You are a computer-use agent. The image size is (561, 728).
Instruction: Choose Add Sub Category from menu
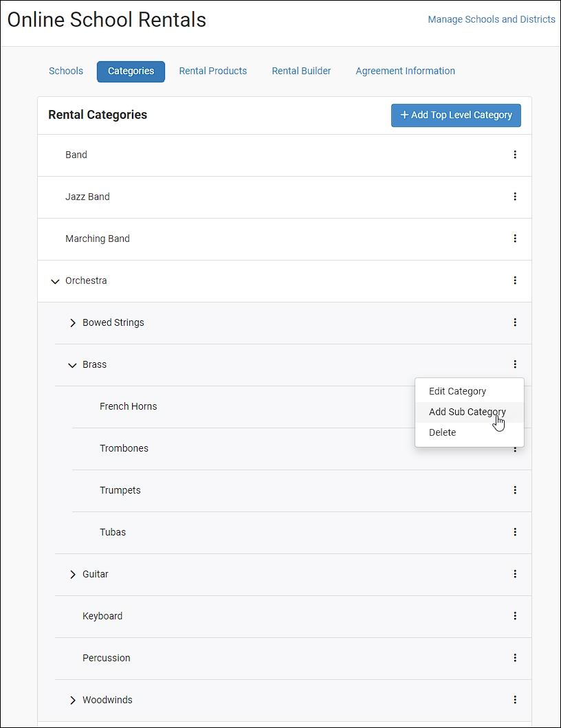point(469,412)
